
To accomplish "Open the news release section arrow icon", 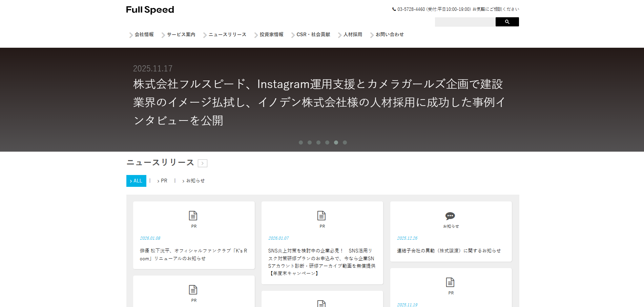I will point(203,163).
